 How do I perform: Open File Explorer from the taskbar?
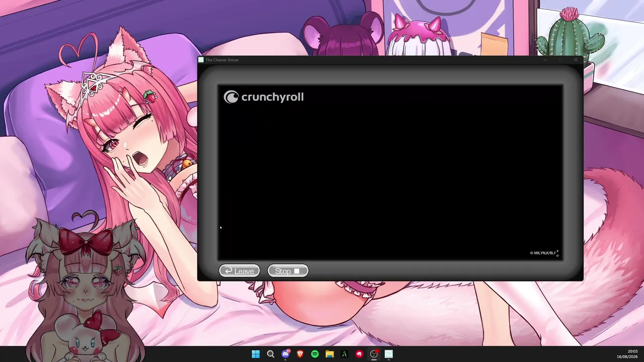pyautogui.click(x=330, y=354)
